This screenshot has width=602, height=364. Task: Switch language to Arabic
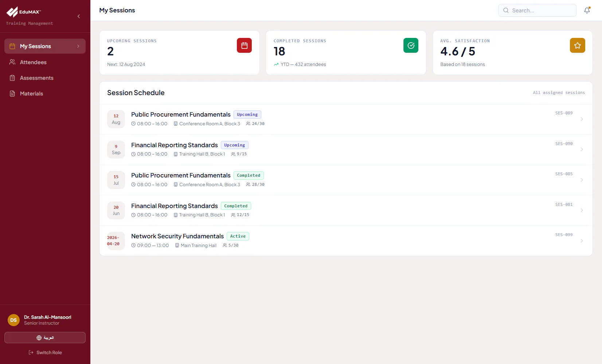pyautogui.click(x=45, y=338)
